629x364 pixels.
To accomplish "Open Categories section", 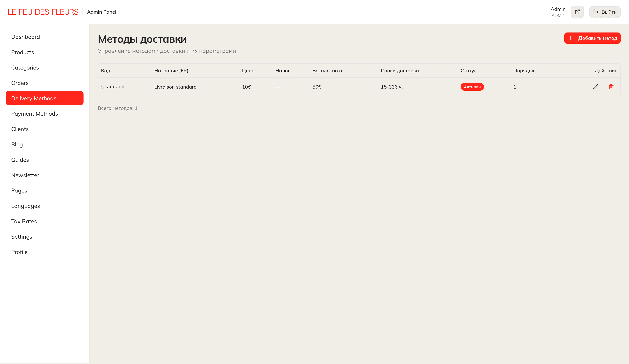I will [25, 68].
